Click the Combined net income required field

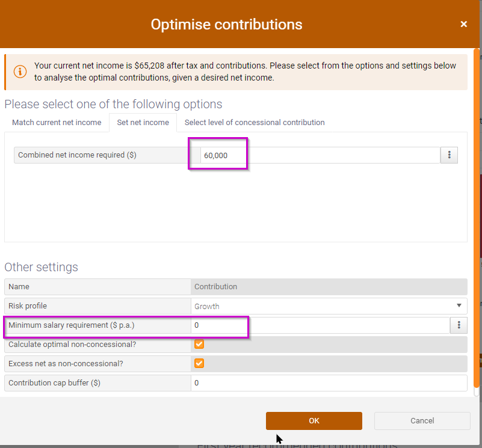(x=320, y=155)
